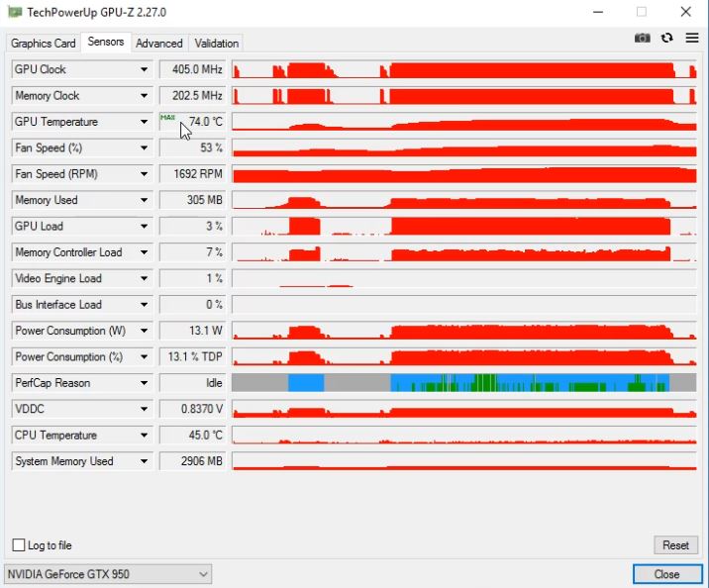Click the Fan Speed (RPM) history graph
Viewport: 709px width, 588px height.
pyautogui.click(x=464, y=174)
